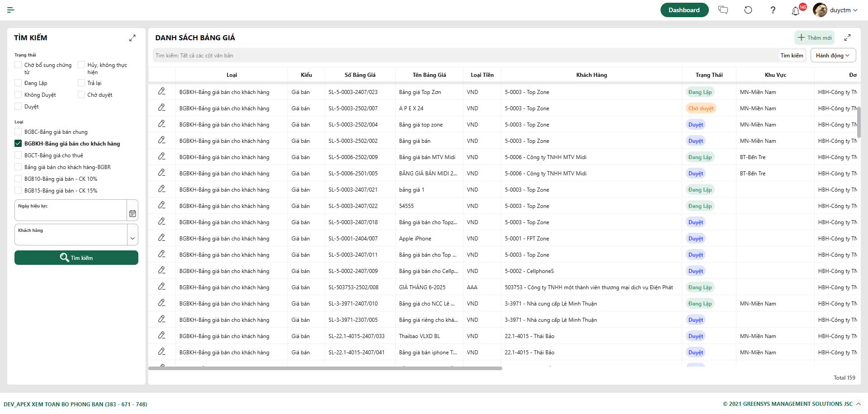The height and width of the screenshot is (414, 868).
Task: Focus the Khách hàng input field
Action: pos(71,235)
